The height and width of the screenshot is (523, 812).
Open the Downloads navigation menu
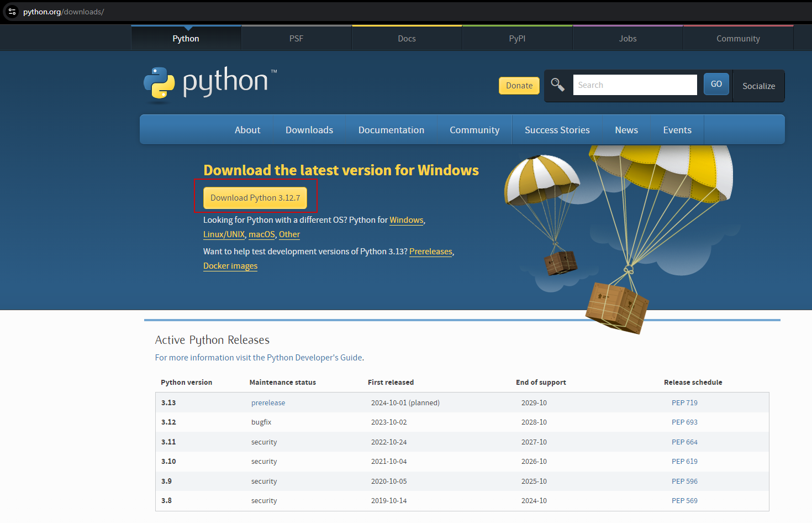(x=309, y=130)
